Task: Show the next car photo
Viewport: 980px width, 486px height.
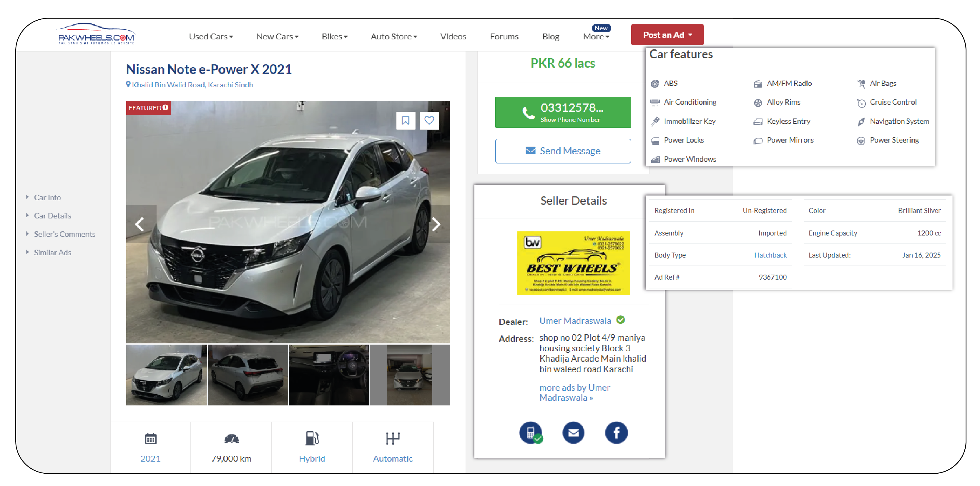Action: (x=436, y=224)
